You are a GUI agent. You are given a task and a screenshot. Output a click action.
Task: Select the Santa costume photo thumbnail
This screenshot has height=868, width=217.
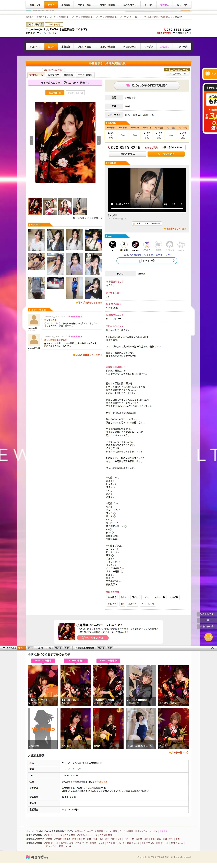tap(50, 206)
